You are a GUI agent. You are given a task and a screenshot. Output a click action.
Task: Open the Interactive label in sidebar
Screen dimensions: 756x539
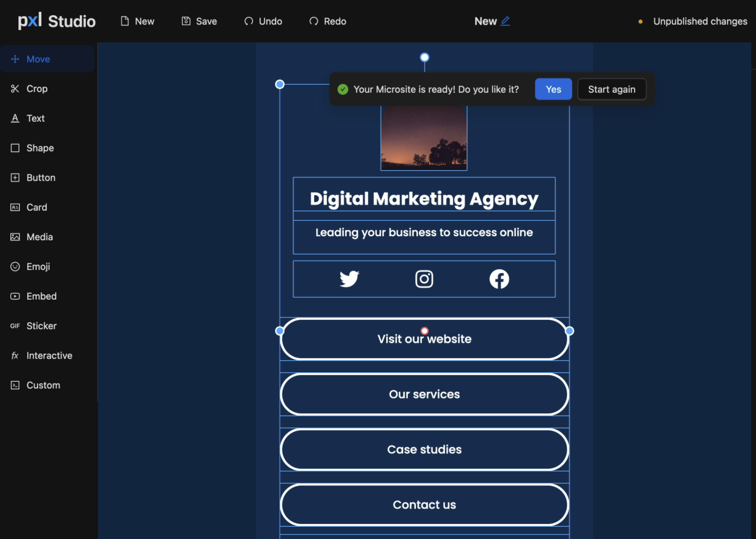[50, 356]
